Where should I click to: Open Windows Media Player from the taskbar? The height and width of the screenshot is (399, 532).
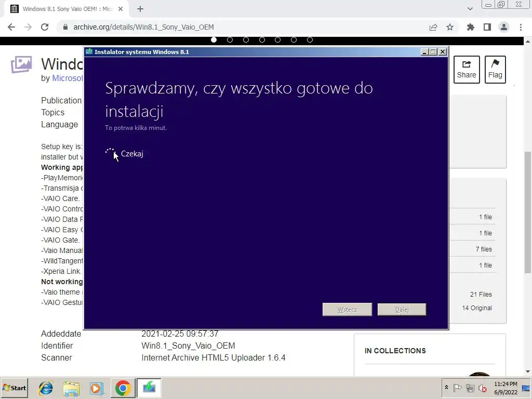tap(96, 388)
